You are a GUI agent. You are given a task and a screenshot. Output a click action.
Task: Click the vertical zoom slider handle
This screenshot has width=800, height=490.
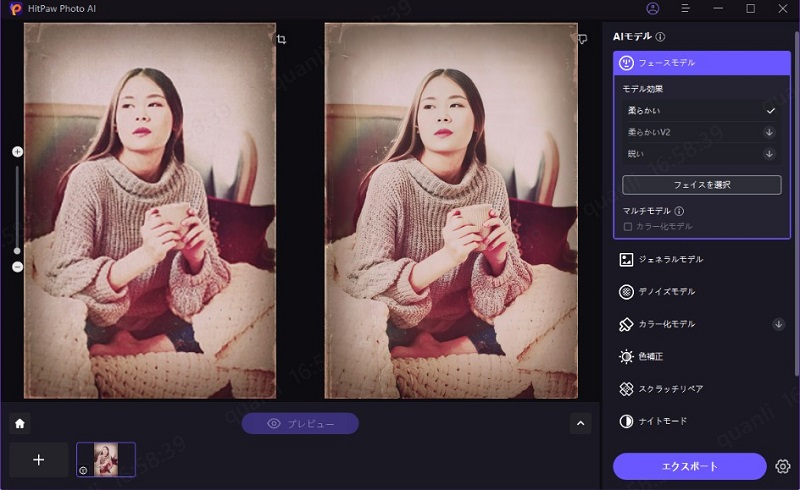point(17,250)
